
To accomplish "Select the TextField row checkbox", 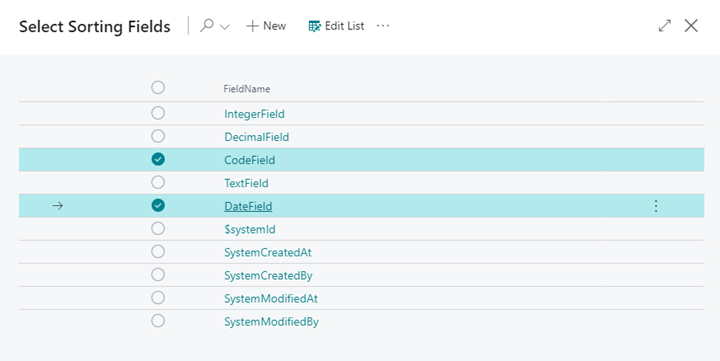I will tap(158, 182).
